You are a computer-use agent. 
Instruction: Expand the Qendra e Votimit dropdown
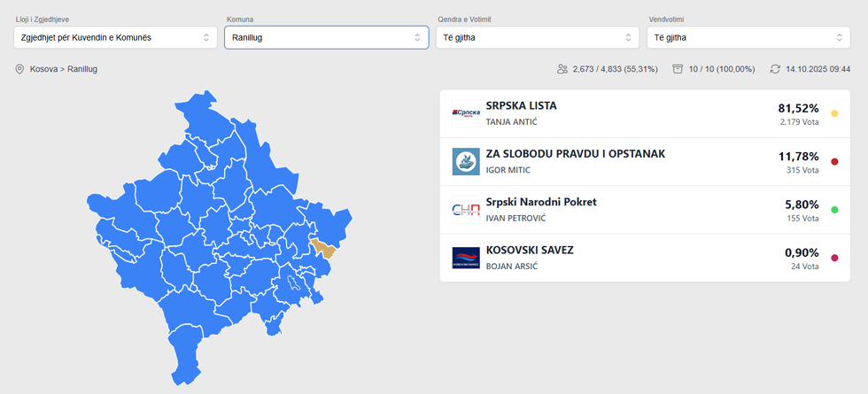pyautogui.click(x=537, y=37)
